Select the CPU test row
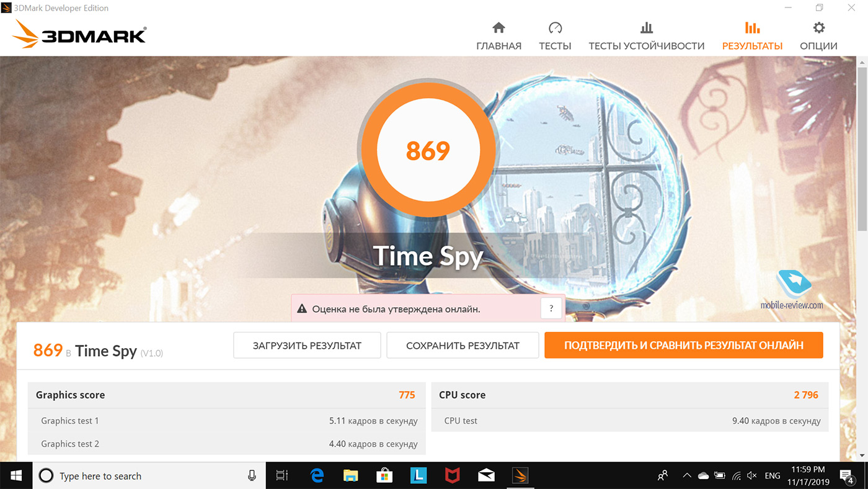 pyautogui.click(x=630, y=421)
